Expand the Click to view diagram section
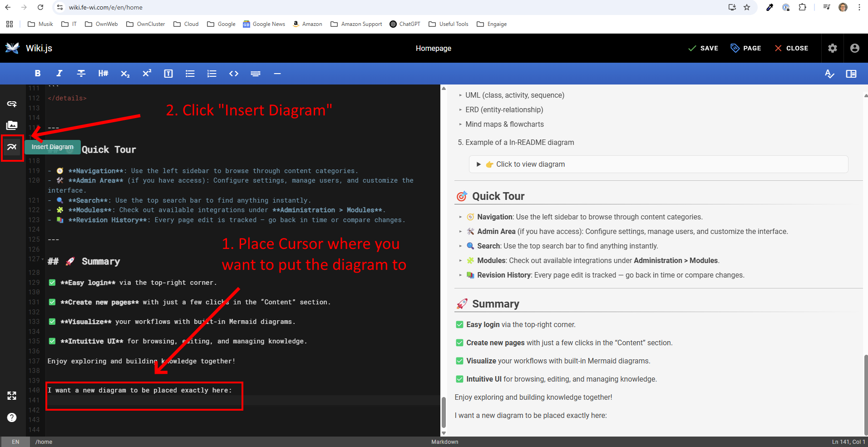This screenshot has width=868, height=447. tap(479, 164)
